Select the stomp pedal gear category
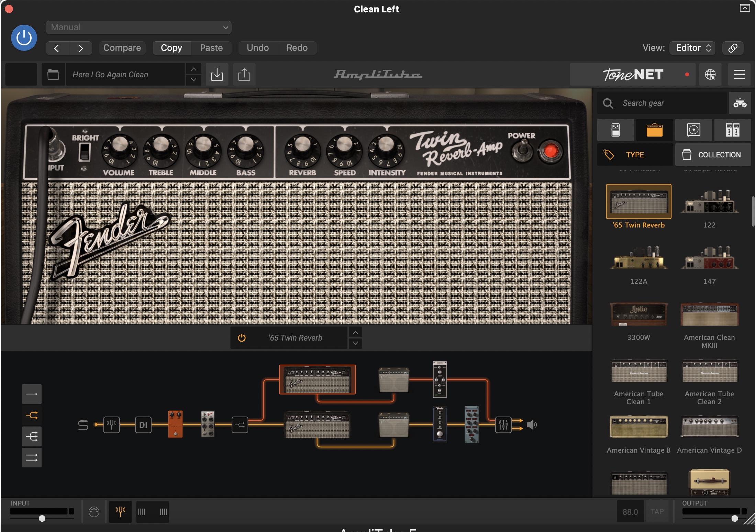Viewport: 756px width, 532px height. coord(615,130)
